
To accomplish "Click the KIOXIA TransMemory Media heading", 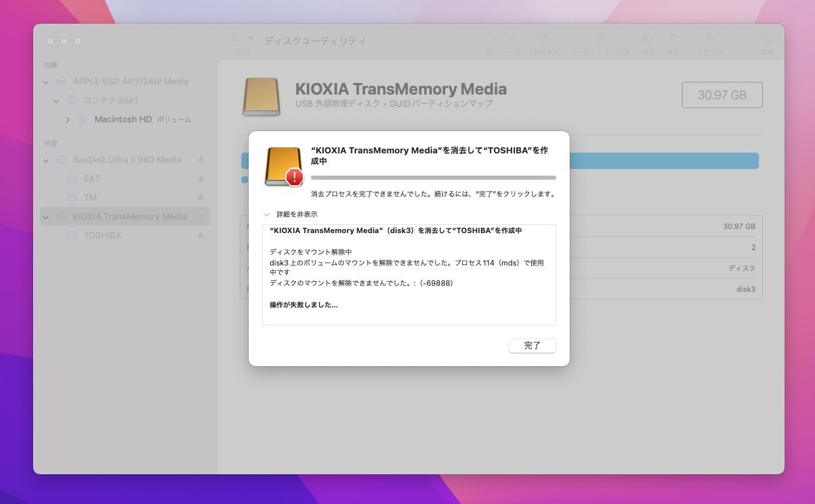I will click(401, 89).
